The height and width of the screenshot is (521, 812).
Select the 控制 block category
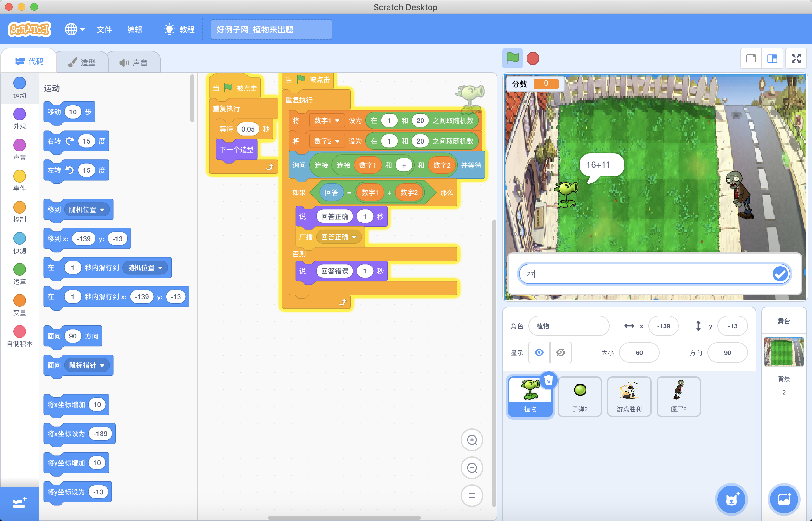pos(20,212)
